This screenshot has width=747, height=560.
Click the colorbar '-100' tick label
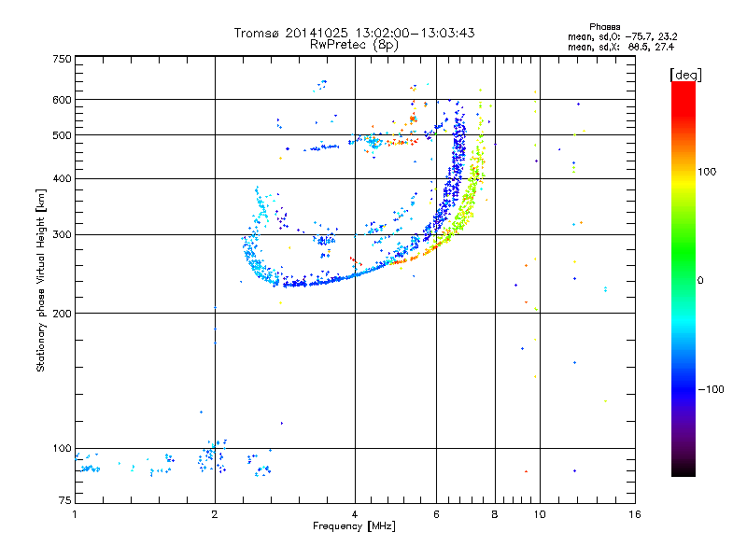click(x=711, y=389)
